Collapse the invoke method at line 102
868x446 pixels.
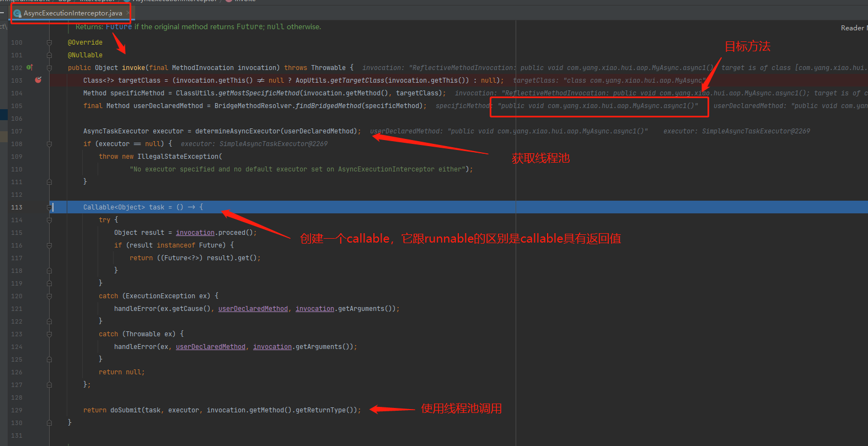49,68
